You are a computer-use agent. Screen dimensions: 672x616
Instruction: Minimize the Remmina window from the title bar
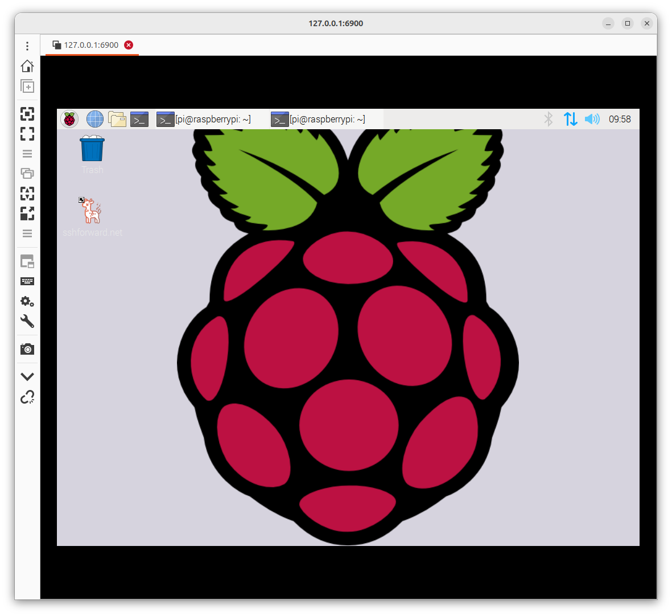[608, 23]
